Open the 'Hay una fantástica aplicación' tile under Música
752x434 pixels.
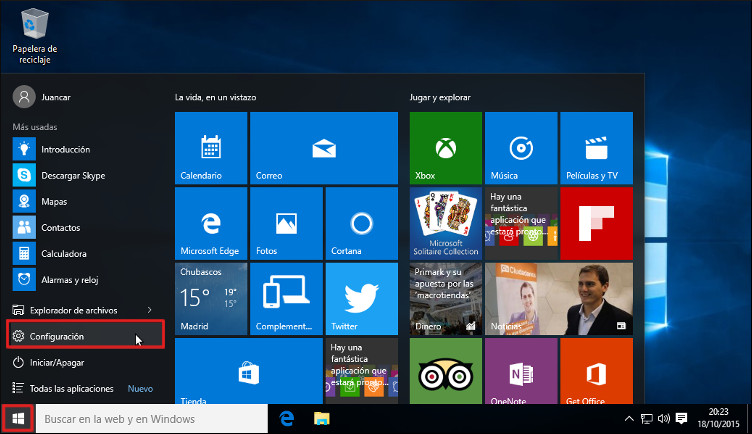click(x=521, y=223)
